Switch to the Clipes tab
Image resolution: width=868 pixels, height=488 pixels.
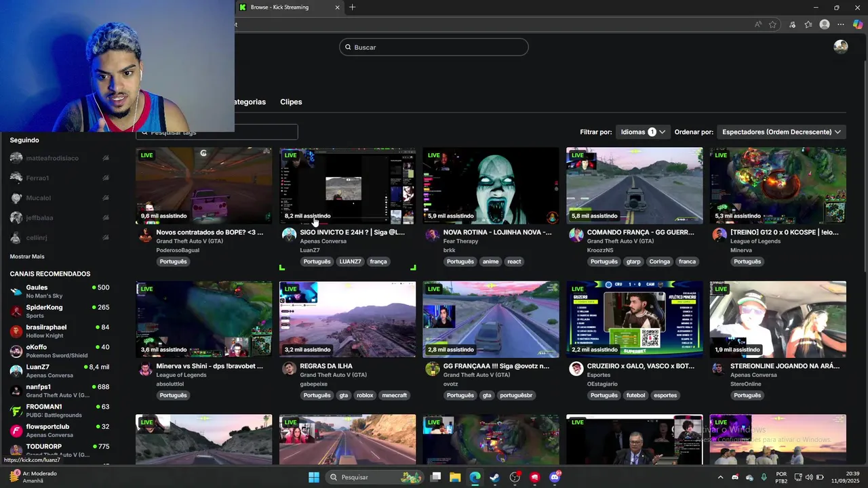pyautogui.click(x=291, y=102)
